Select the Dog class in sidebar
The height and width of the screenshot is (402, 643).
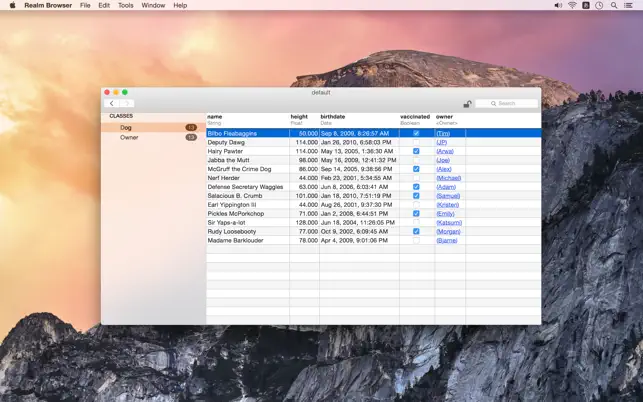(126, 127)
